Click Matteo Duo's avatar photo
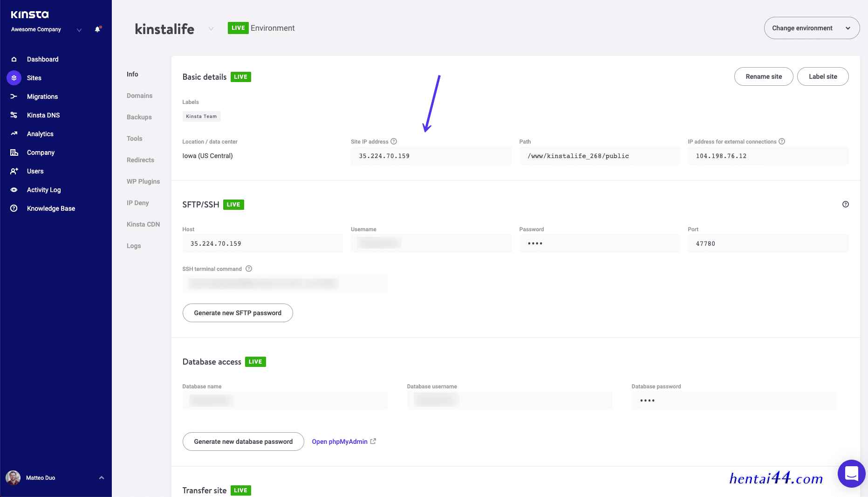 [x=13, y=478]
